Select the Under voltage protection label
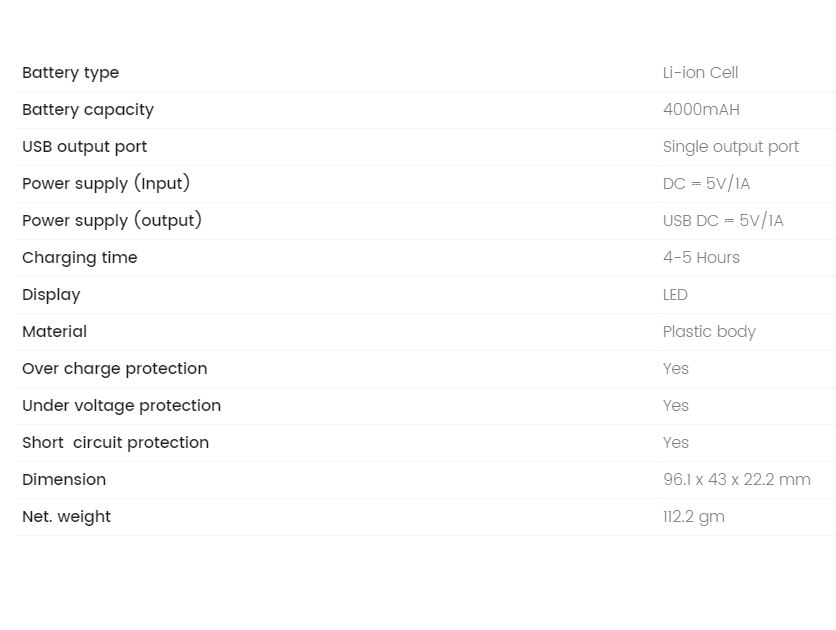This screenshot has width=836, height=630. point(122,406)
